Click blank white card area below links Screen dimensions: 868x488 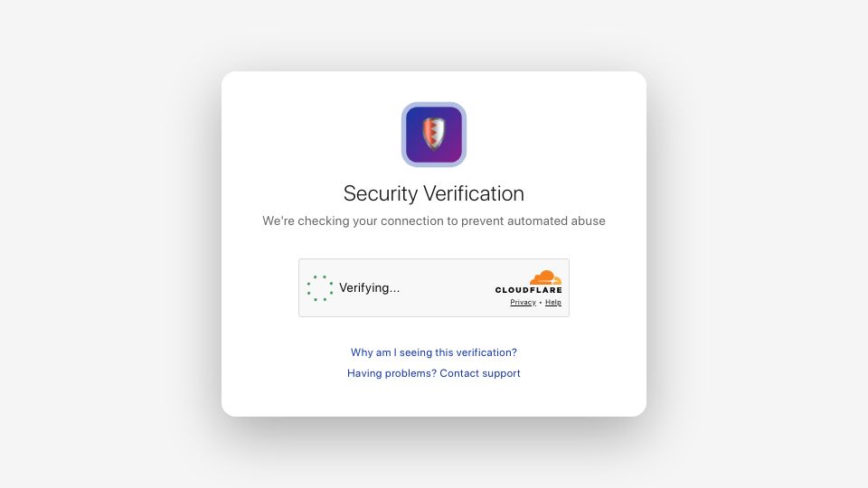(x=433, y=399)
